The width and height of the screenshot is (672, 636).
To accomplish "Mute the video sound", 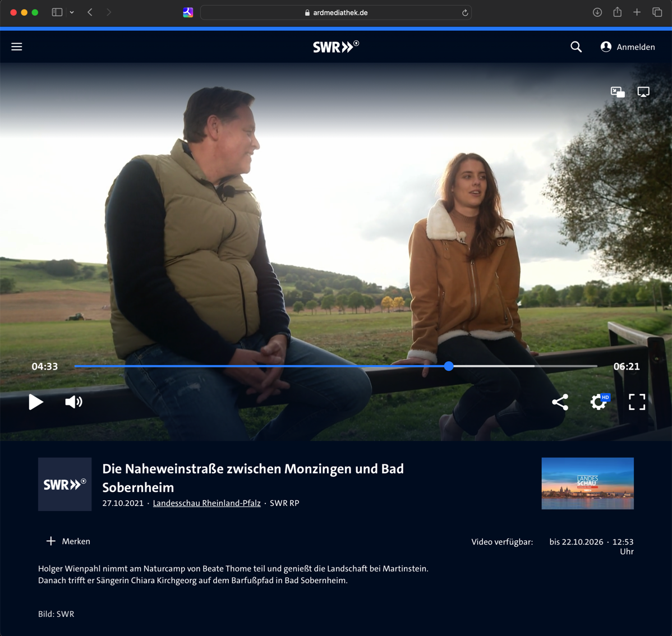I will click(73, 402).
